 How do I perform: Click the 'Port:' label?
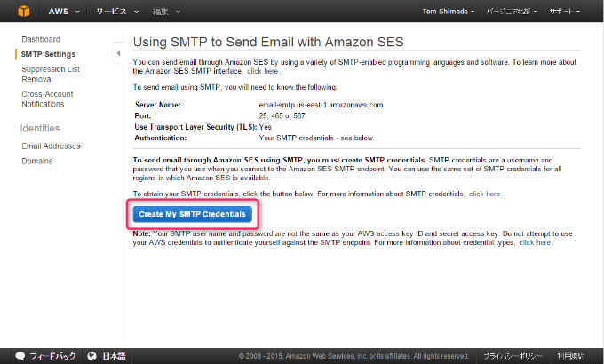click(143, 115)
